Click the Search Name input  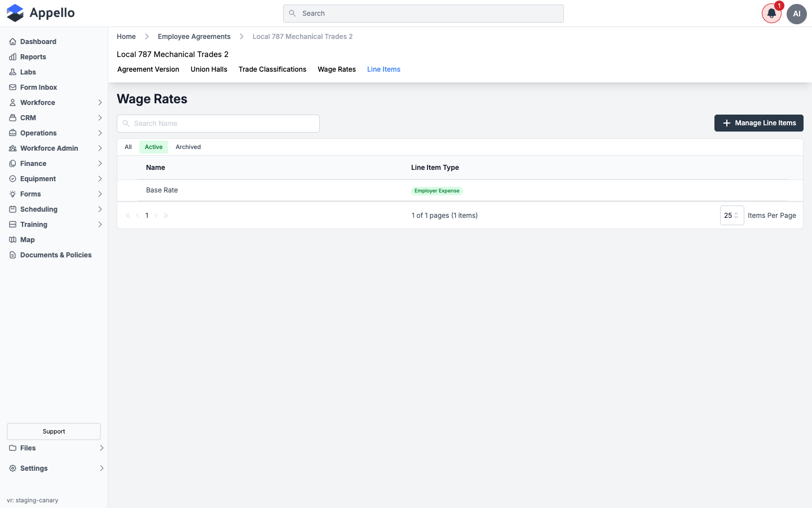[218, 124]
